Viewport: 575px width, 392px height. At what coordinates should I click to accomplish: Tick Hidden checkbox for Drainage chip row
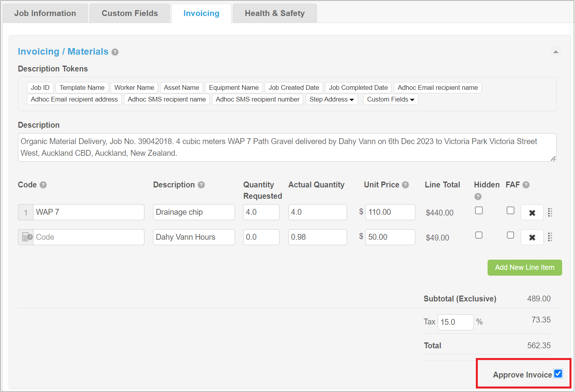(x=479, y=210)
